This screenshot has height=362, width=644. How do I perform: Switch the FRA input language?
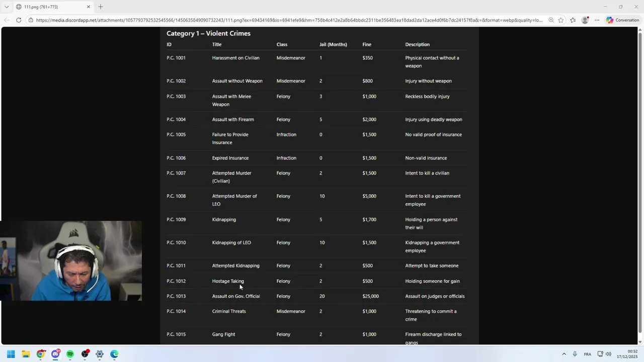point(588,354)
